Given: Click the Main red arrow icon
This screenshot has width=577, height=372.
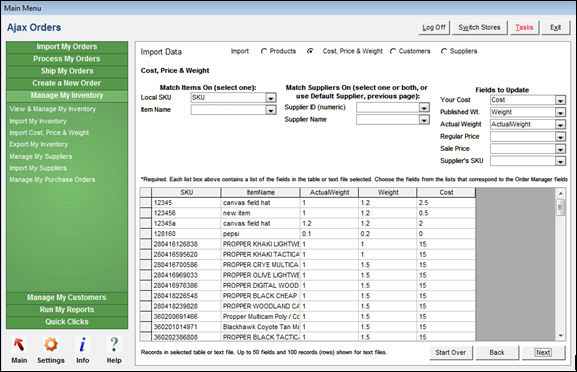Looking at the screenshot, I should click(x=19, y=344).
